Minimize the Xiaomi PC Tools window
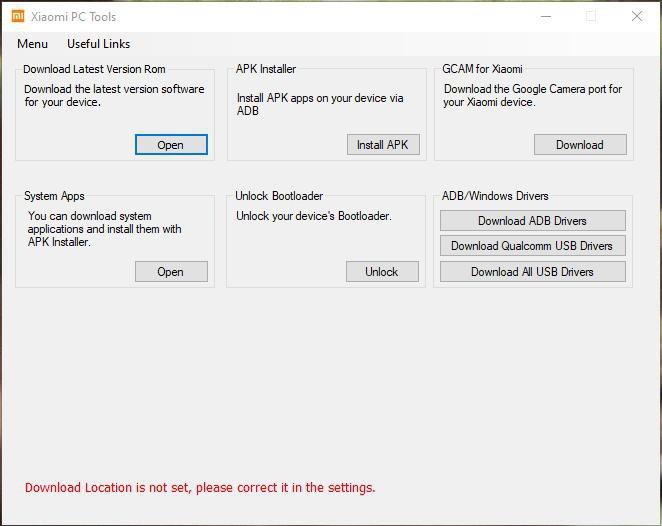 click(x=546, y=16)
